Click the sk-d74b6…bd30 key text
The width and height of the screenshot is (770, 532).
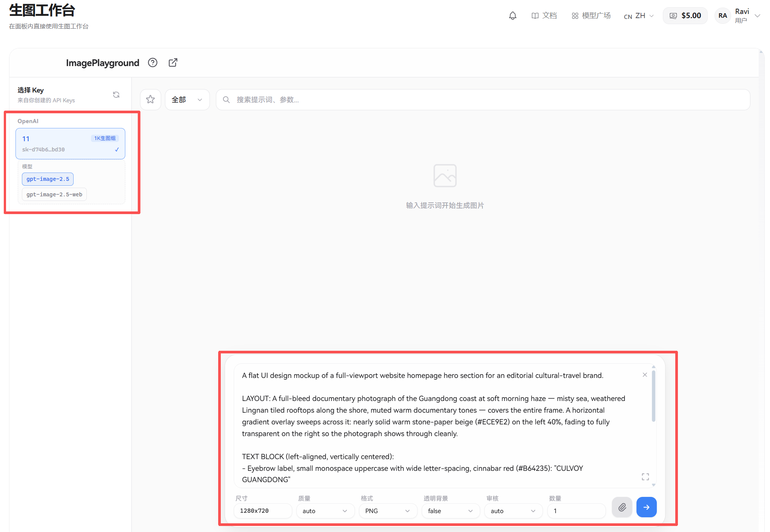coord(43,150)
